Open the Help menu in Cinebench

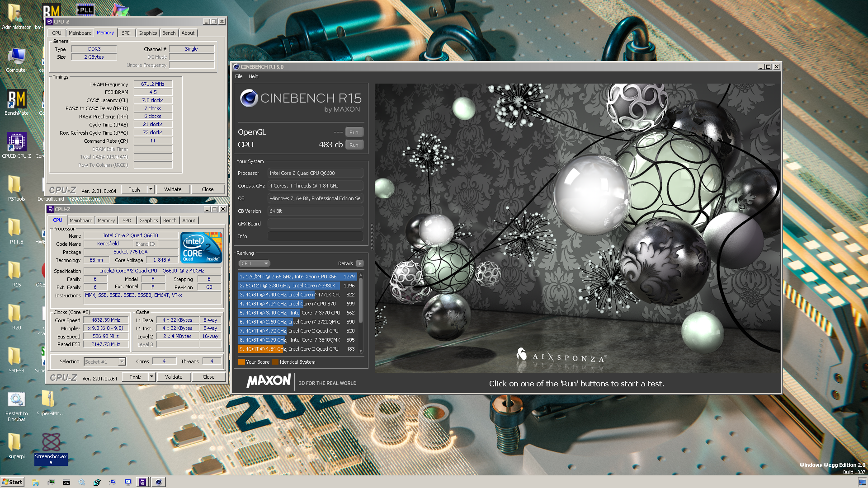(x=254, y=76)
